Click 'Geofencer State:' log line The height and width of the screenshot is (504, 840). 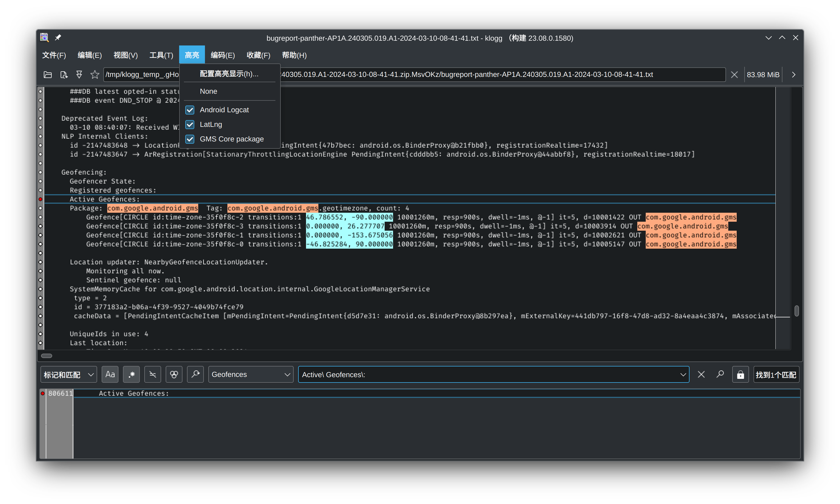[x=102, y=181]
